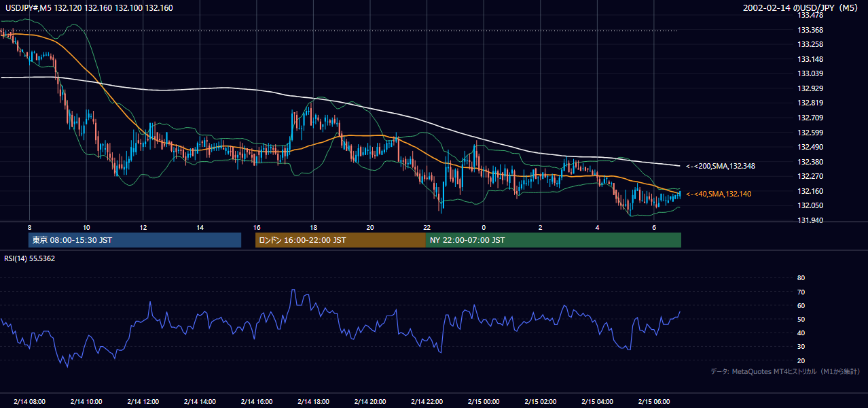
Task: Click price scale value 133.478
Action: pyautogui.click(x=810, y=15)
